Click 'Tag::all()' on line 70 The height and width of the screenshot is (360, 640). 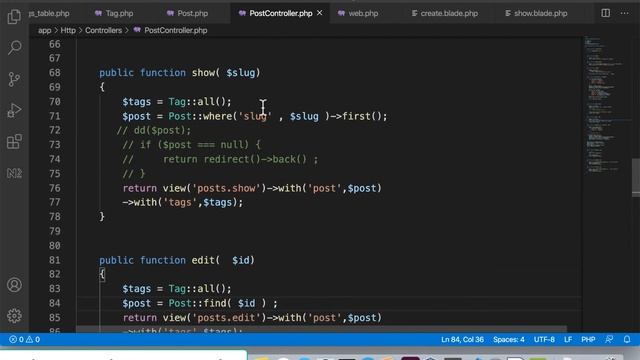pyautogui.click(x=197, y=102)
